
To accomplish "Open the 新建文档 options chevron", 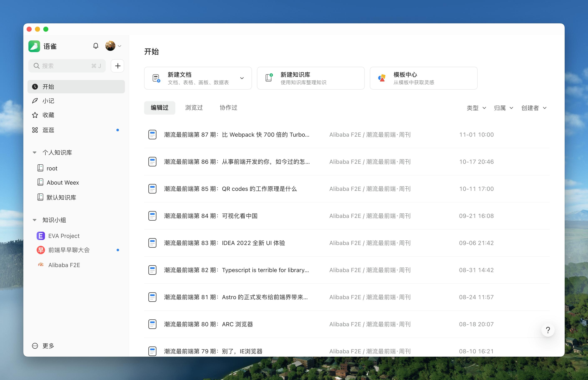I will point(242,78).
